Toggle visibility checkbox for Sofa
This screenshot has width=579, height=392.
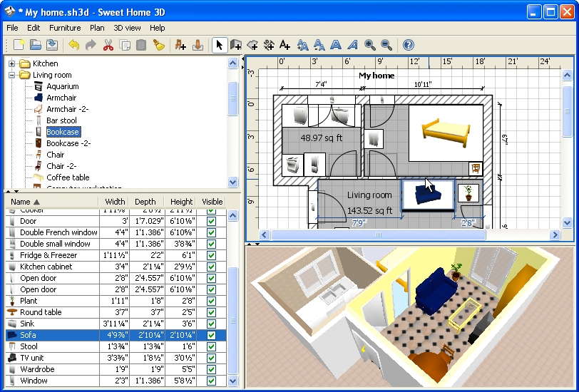click(212, 335)
